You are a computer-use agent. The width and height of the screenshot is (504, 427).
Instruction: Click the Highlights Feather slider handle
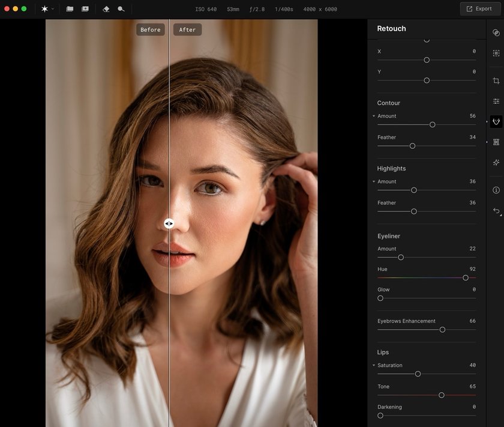coord(414,211)
